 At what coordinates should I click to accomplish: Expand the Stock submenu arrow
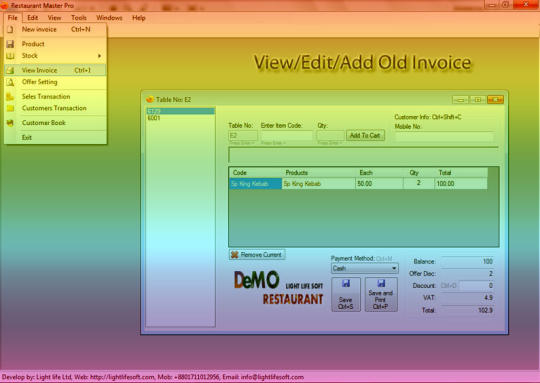100,56
